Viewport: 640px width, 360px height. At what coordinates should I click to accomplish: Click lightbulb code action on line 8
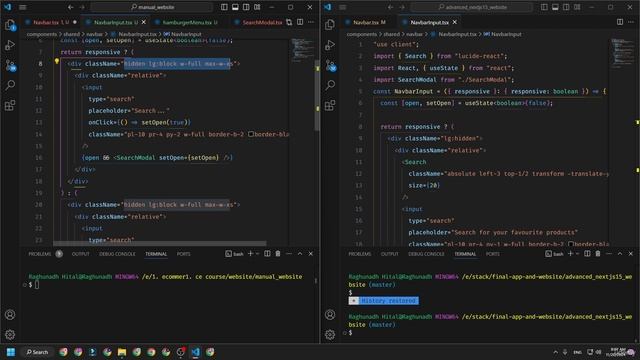[x=57, y=62]
